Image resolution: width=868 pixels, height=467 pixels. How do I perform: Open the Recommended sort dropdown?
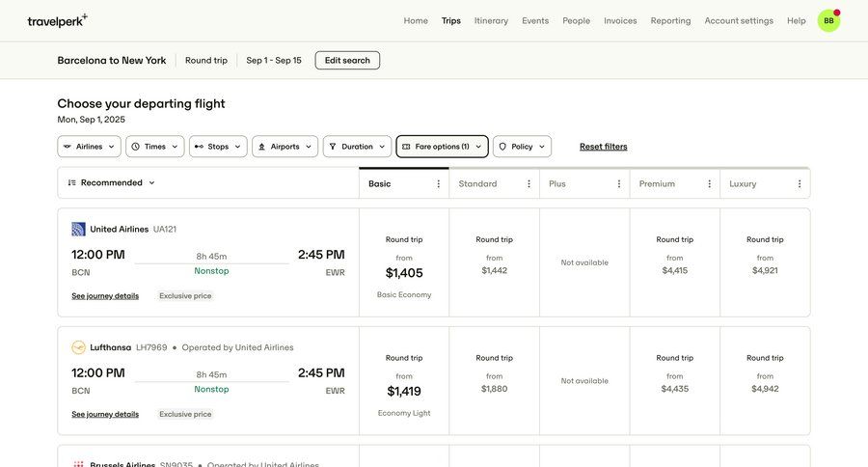point(112,182)
